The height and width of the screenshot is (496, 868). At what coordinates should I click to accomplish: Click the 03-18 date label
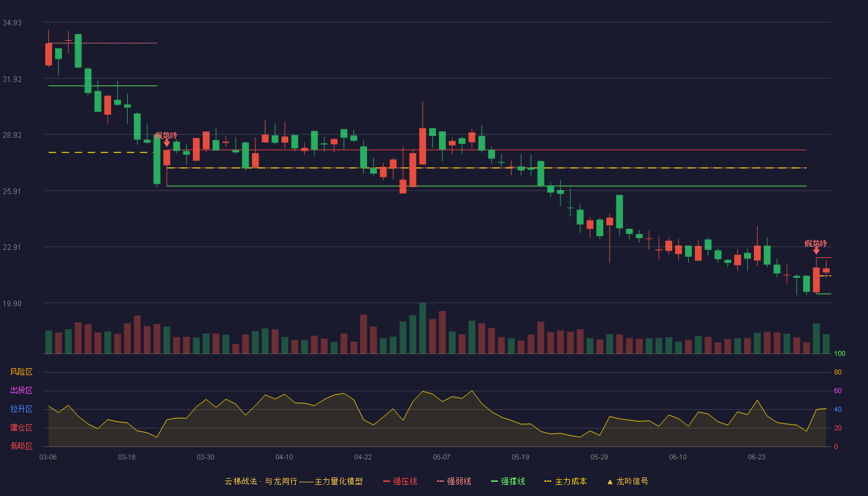(126, 457)
